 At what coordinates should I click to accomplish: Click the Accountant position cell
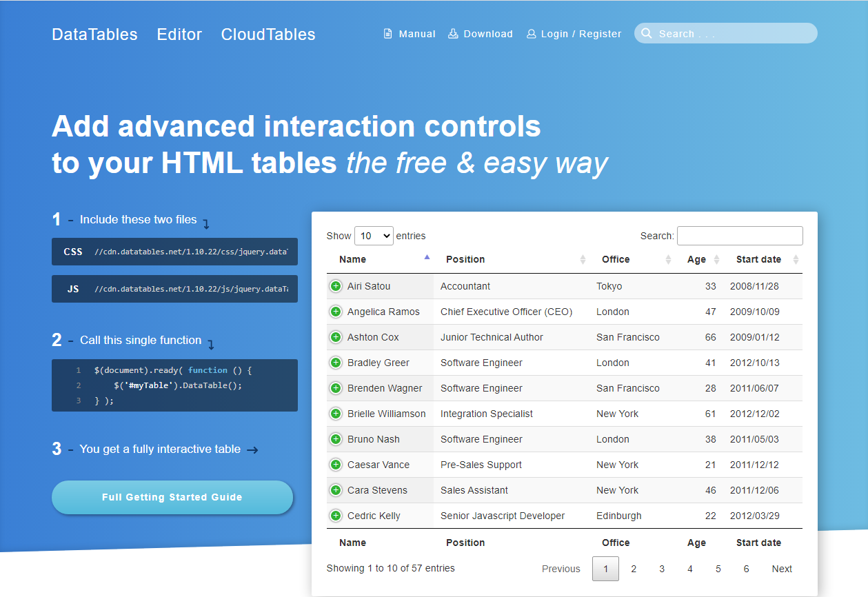(x=512, y=286)
